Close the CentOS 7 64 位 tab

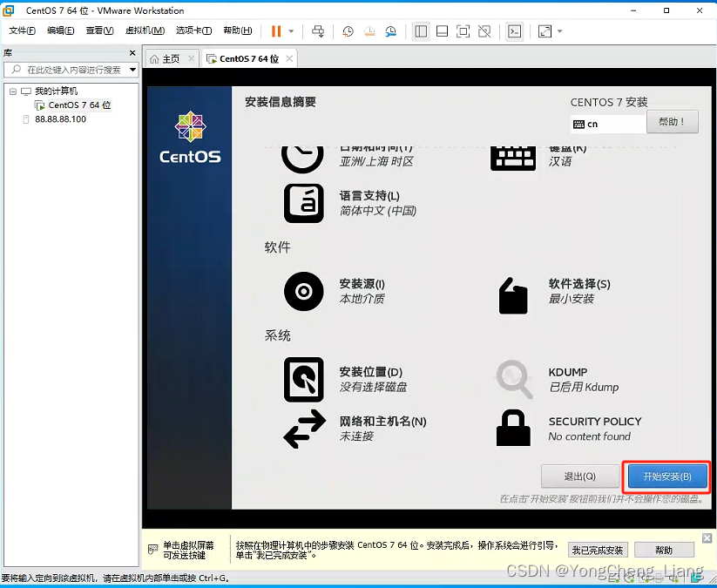coord(289,58)
